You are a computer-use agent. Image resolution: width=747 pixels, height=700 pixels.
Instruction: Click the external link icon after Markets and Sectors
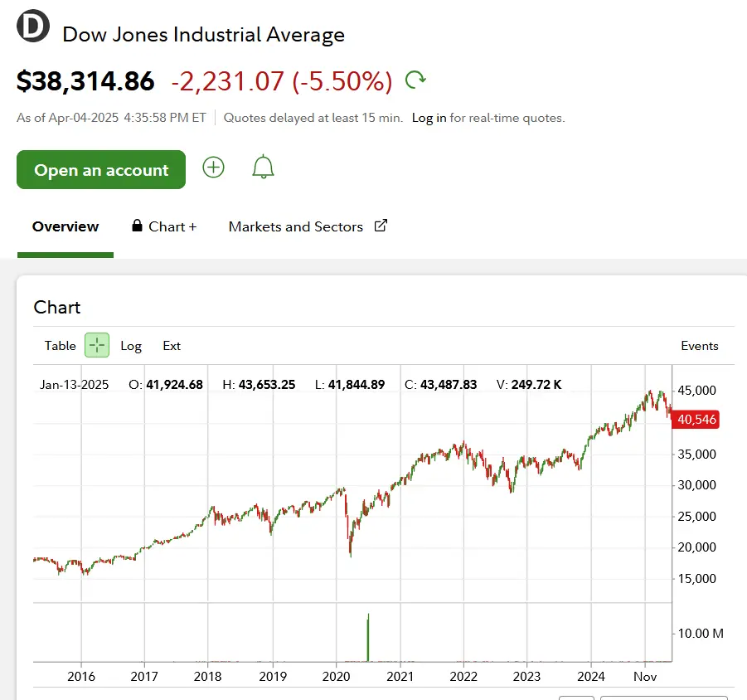[381, 226]
